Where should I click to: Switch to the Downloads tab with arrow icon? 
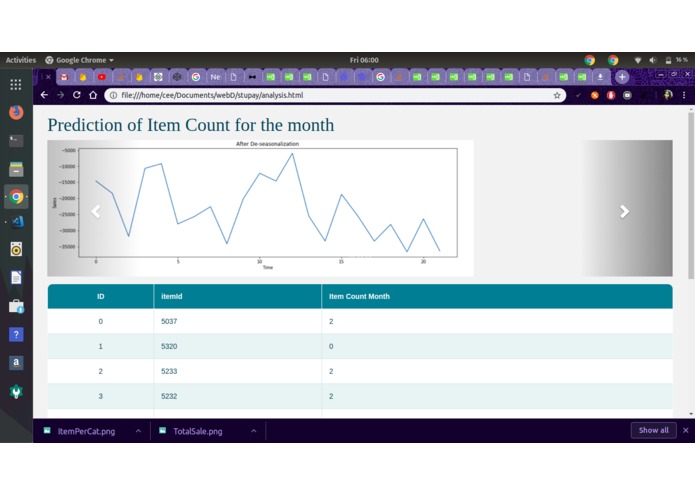pos(600,77)
